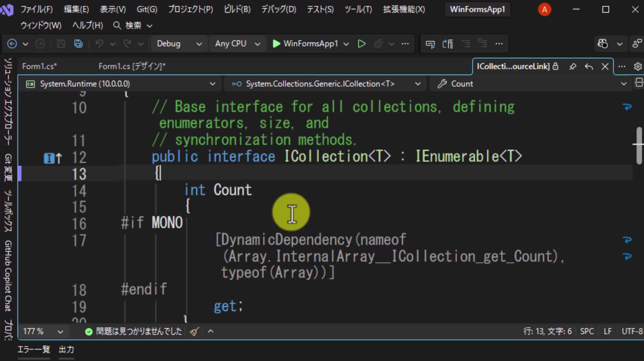The image size is (644, 361).
Task: Open the Git(G) menu
Action: (x=147, y=9)
